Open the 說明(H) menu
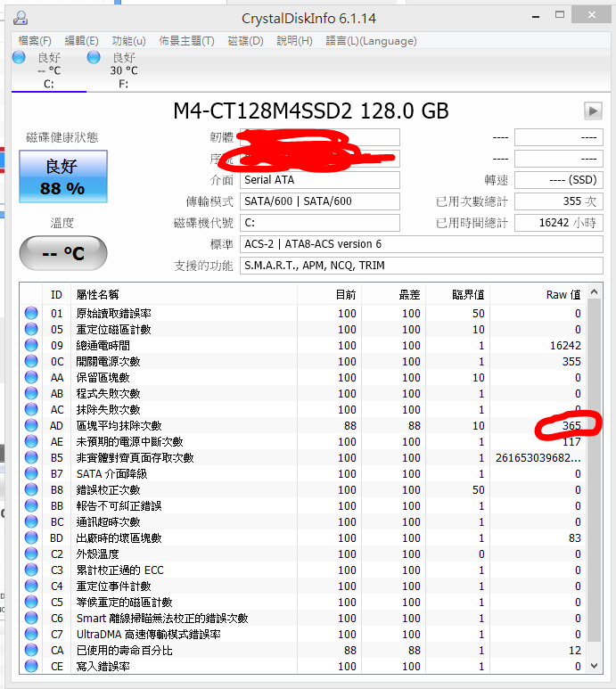This screenshot has height=689, width=616. click(294, 41)
